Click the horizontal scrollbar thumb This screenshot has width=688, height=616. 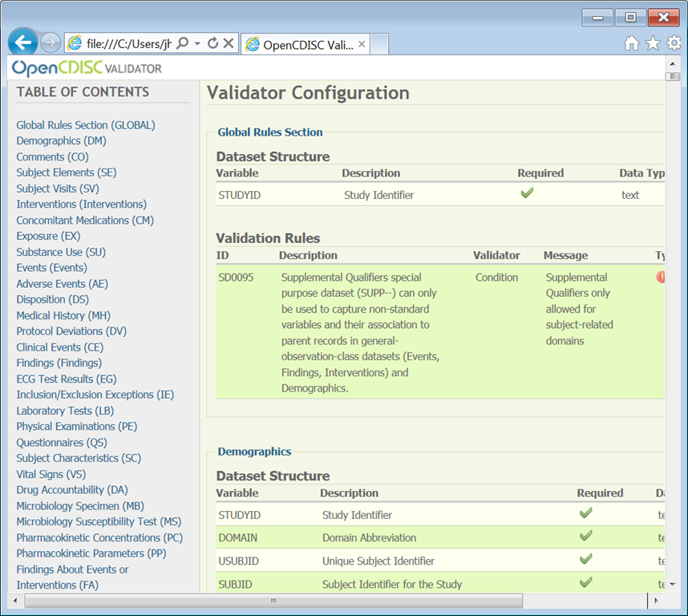click(x=273, y=600)
